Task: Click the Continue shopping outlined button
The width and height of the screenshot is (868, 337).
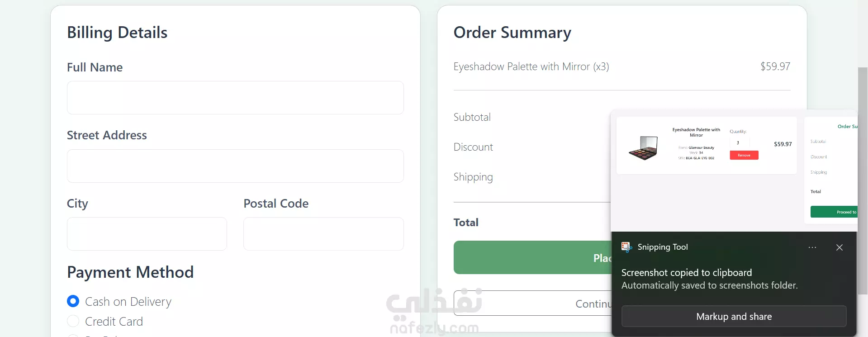Action: click(x=532, y=303)
